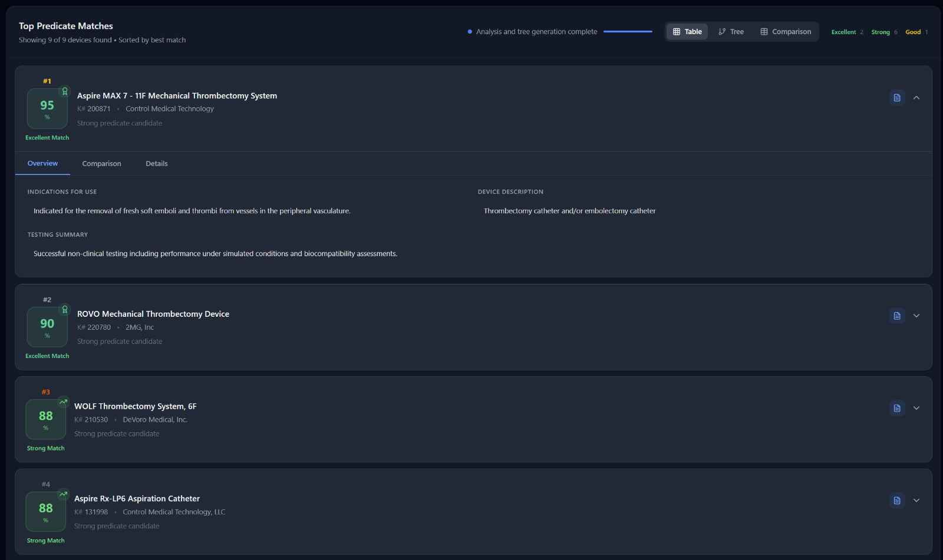Click the Strong match count filter

(884, 32)
